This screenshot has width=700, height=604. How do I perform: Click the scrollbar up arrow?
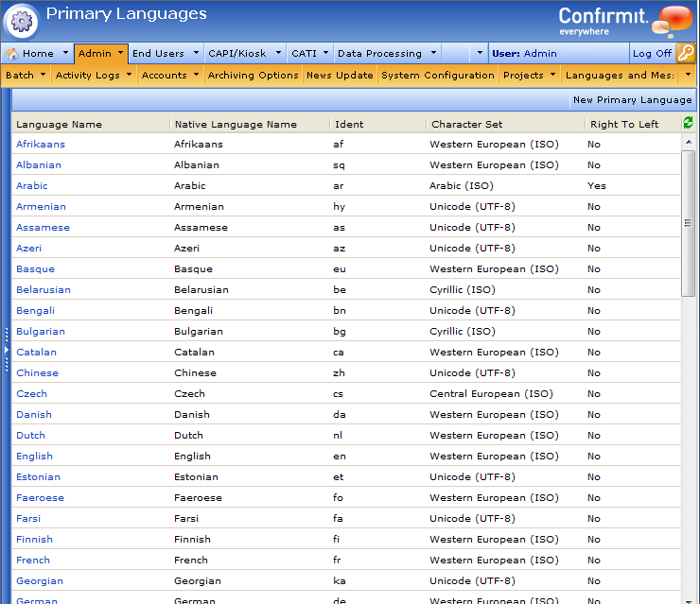(x=689, y=142)
